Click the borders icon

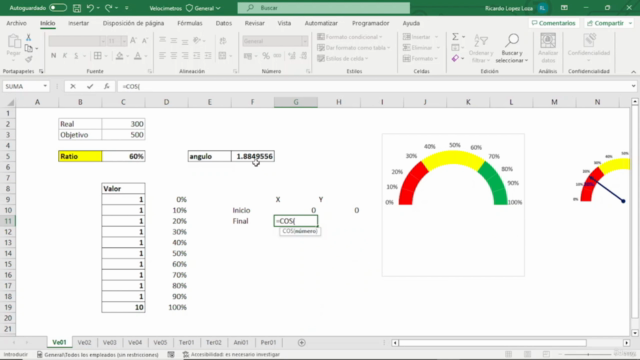98,56
